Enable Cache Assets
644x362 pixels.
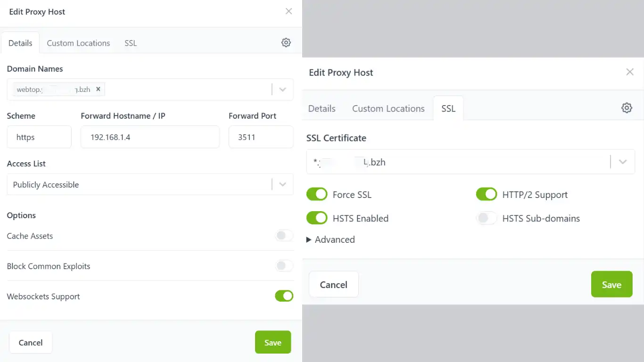[284, 236]
